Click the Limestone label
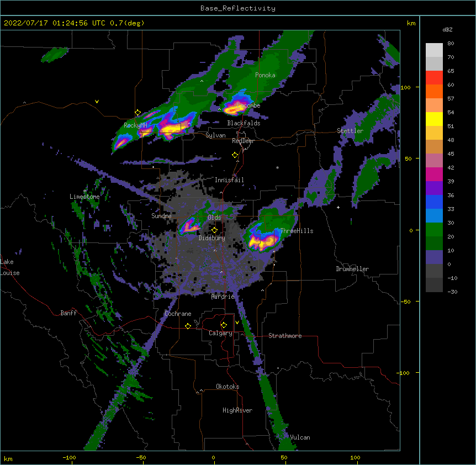 pyautogui.click(x=84, y=197)
